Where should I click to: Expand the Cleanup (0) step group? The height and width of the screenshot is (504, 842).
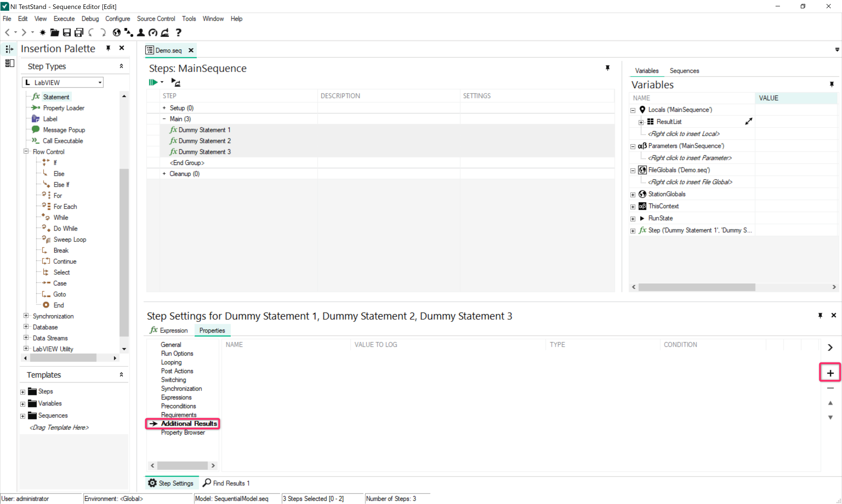(x=164, y=174)
